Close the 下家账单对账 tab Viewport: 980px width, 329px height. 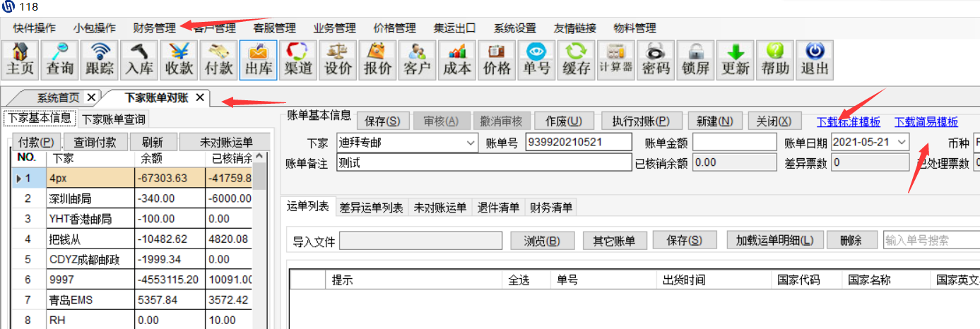pyautogui.click(x=199, y=97)
